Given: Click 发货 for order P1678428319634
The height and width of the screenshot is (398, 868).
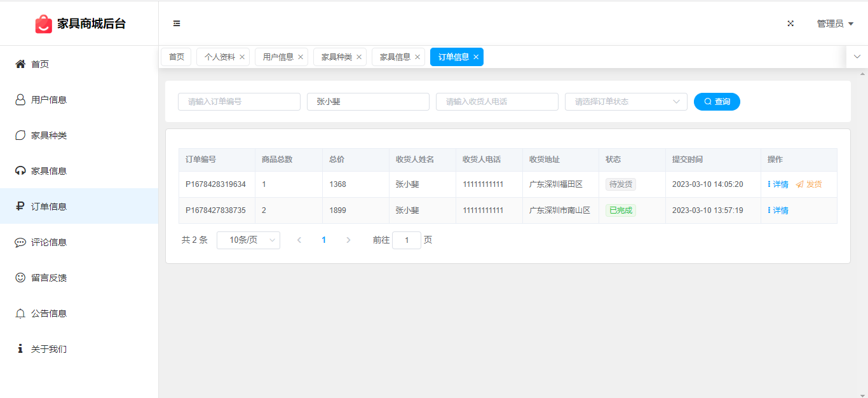Looking at the screenshot, I should pyautogui.click(x=808, y=184).
